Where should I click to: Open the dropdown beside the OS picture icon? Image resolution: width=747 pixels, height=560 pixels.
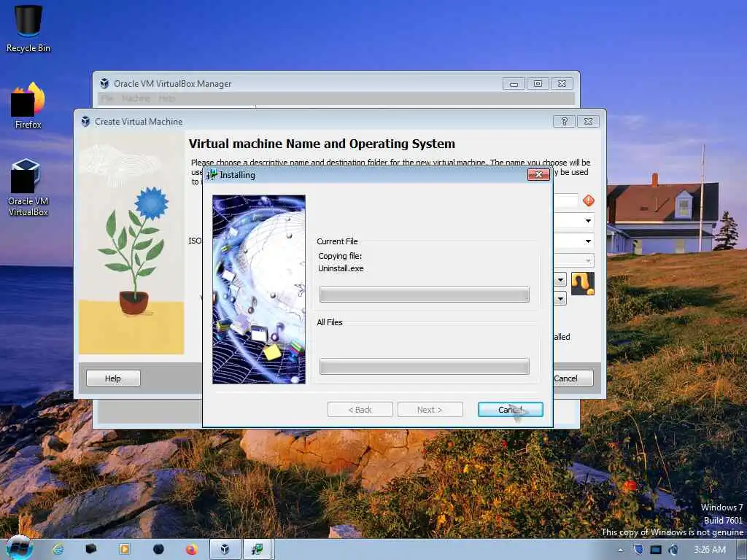pos(561,279)
